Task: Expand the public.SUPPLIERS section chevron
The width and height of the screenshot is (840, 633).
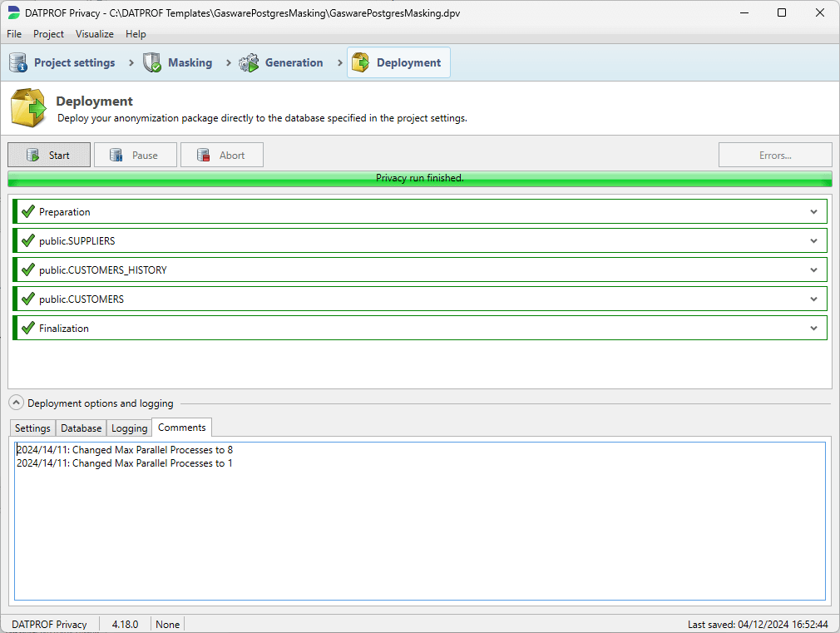Action: [813, 240]
